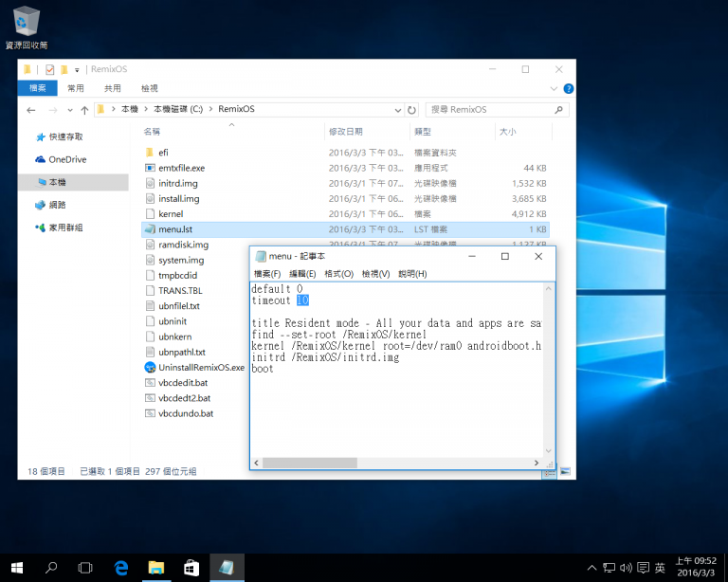This screenshot has width=728, height=582.
Task: Select 網路 in the navigation pane
Action: [57, 205]
